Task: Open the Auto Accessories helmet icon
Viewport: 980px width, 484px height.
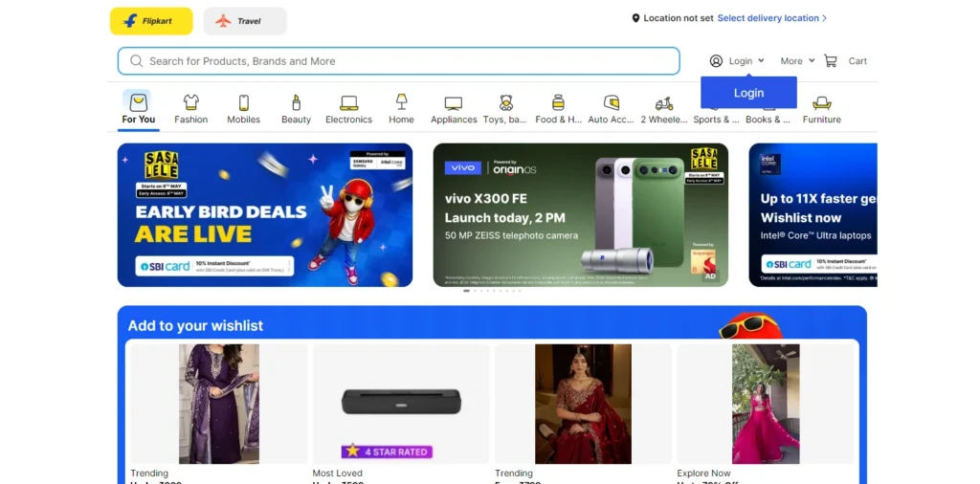Action: point(612,102)
